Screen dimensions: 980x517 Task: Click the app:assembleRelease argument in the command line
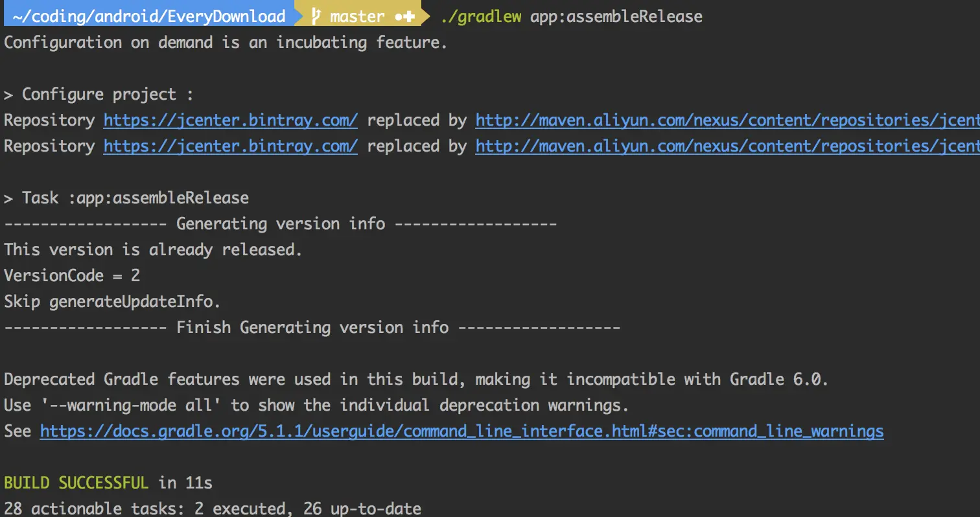click(x=616, y=16)
